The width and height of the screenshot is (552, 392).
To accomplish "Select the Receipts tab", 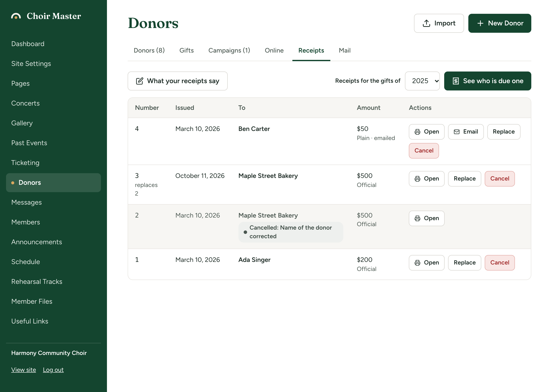I will [x=311, y=50].
